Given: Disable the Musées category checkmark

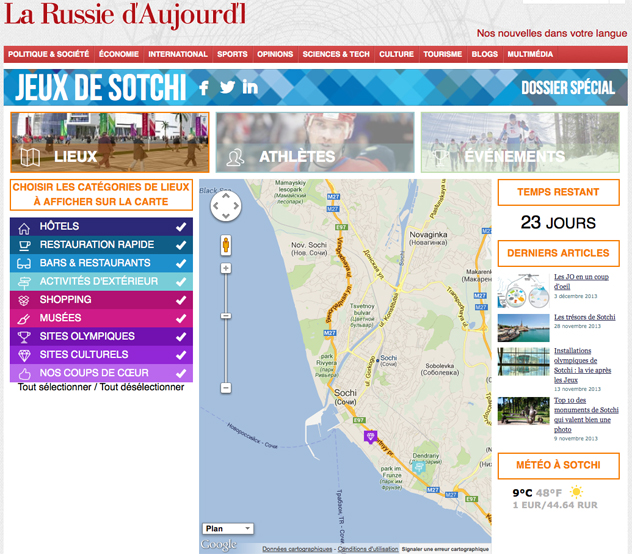Looking at the screenshot, I should (181, 319).
